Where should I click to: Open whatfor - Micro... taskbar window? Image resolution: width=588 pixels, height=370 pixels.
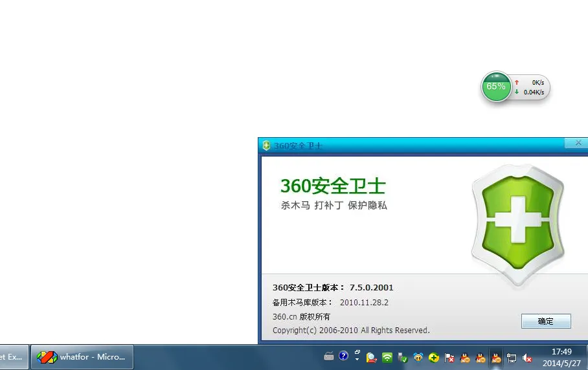pyautogui.click(x=82, y=357)
